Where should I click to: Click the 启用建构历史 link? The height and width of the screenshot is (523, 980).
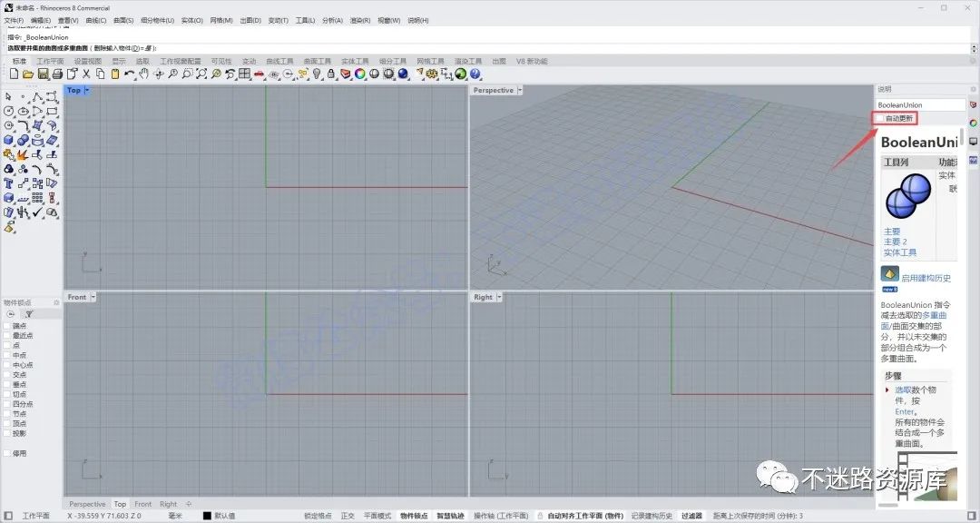click(926, 279)
